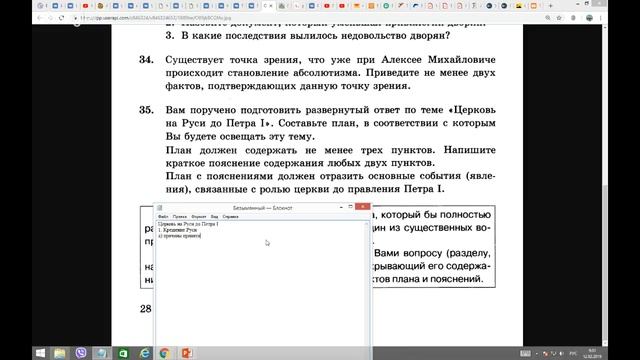
Task: Reload the page with the browser refresh icon
Action: tap(61, 18)
